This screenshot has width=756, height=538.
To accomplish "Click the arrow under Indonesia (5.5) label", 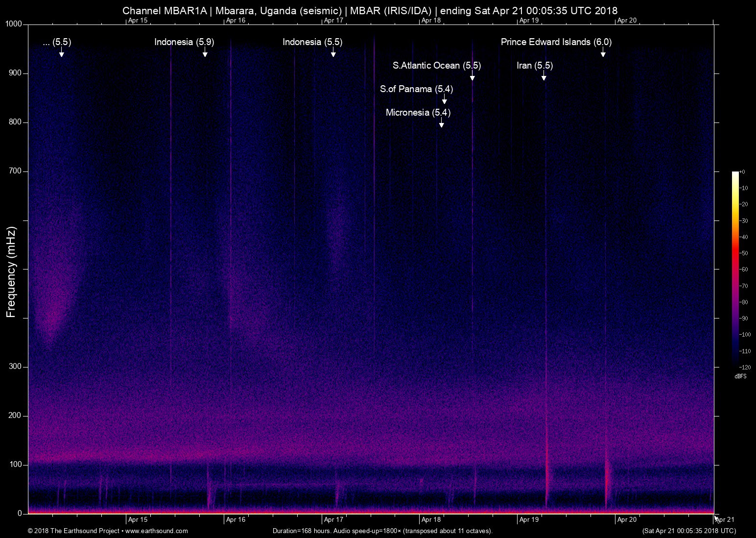I will (x=333, y=53).
